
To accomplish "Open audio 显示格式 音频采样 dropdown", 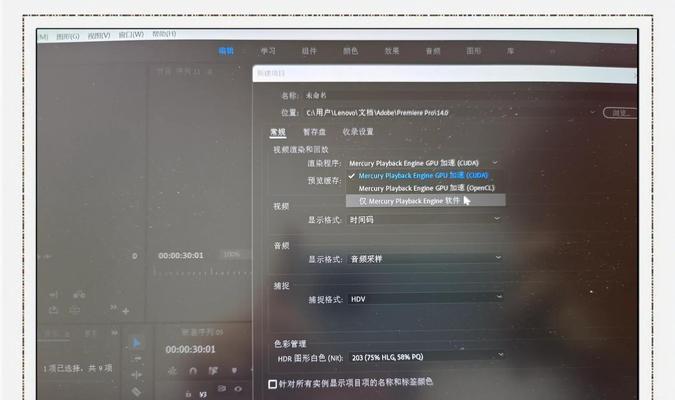I will click(425, 259).
